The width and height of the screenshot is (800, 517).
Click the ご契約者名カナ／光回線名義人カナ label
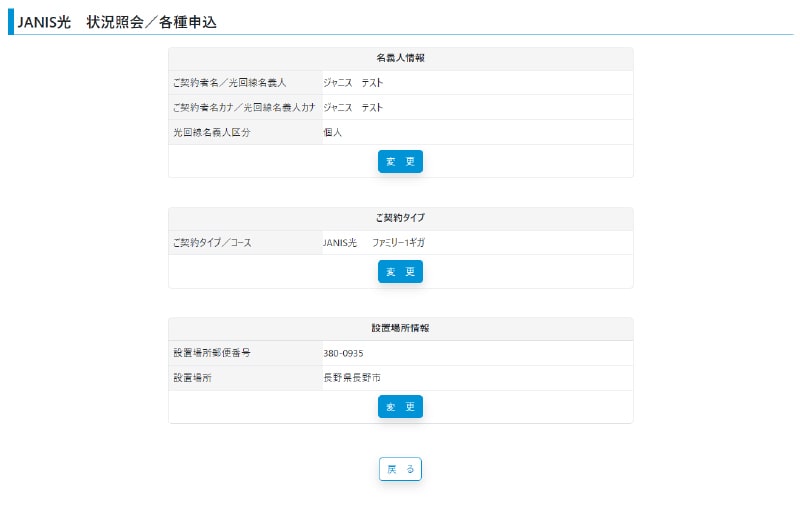(243, 107)
